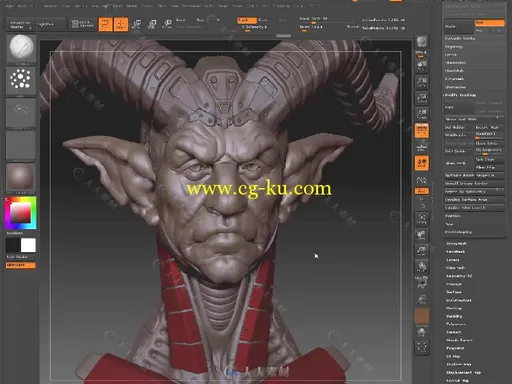The height and width of the screenshot is (384, 512).
Task: Click Delete By Symmetry button
Action: 474,192
